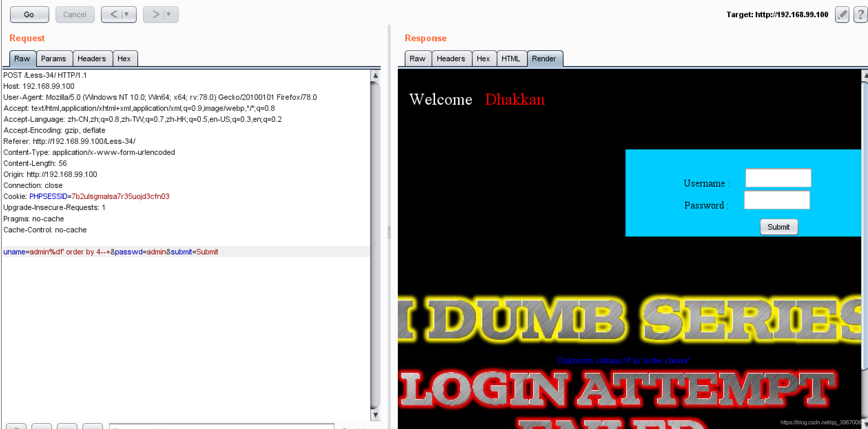Click the rendered Username input field
868x429 pixels.
(x=778, y=178)
